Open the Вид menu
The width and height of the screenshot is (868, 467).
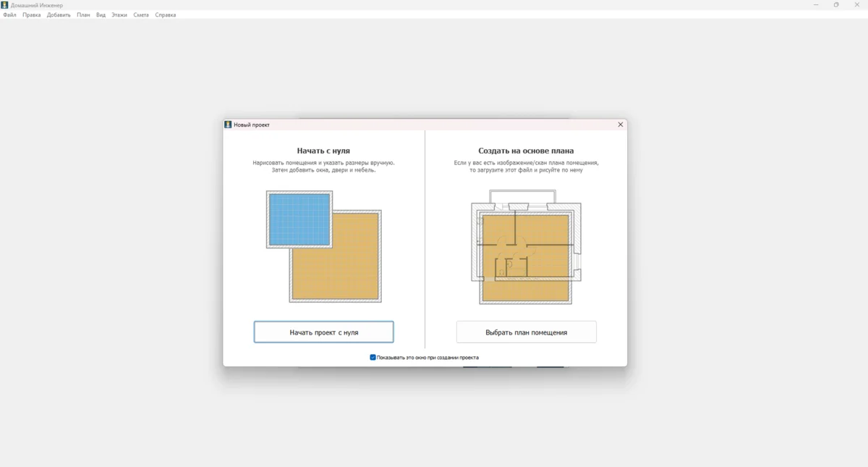pos(101,14)
